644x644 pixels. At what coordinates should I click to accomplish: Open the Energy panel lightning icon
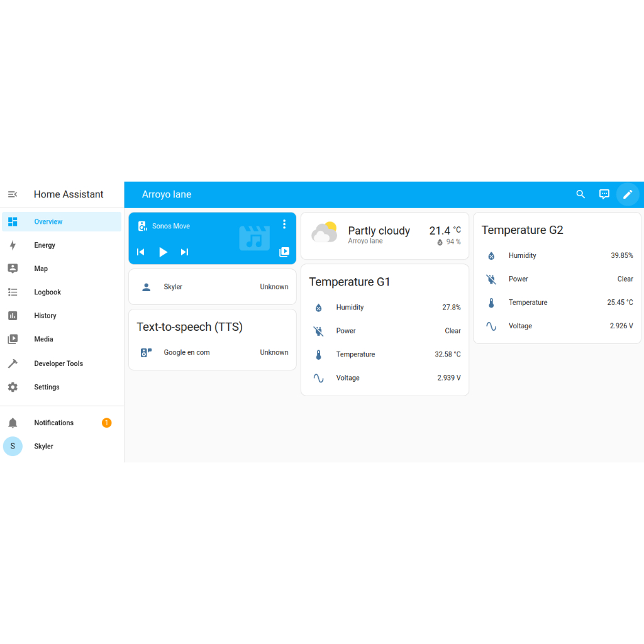pos(13,245)
